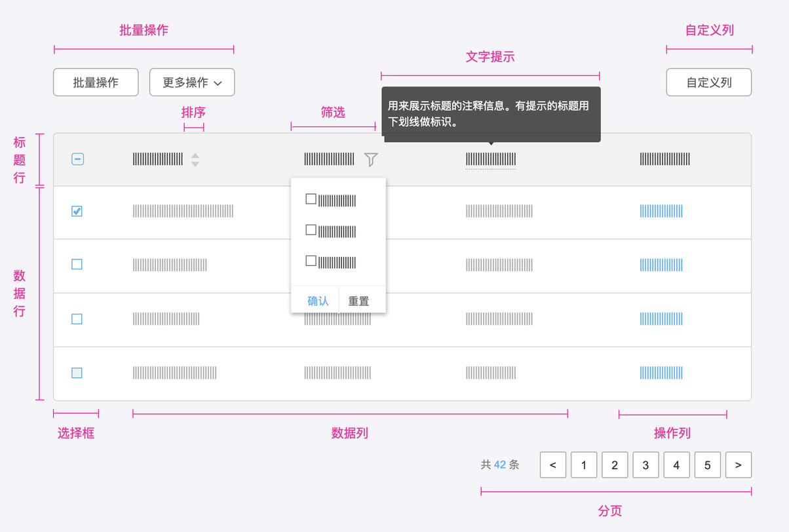Screen dimensions: 789x532
Task: Click the indeterminate select-all checkbox in header
Action: [x=77, y=159]
